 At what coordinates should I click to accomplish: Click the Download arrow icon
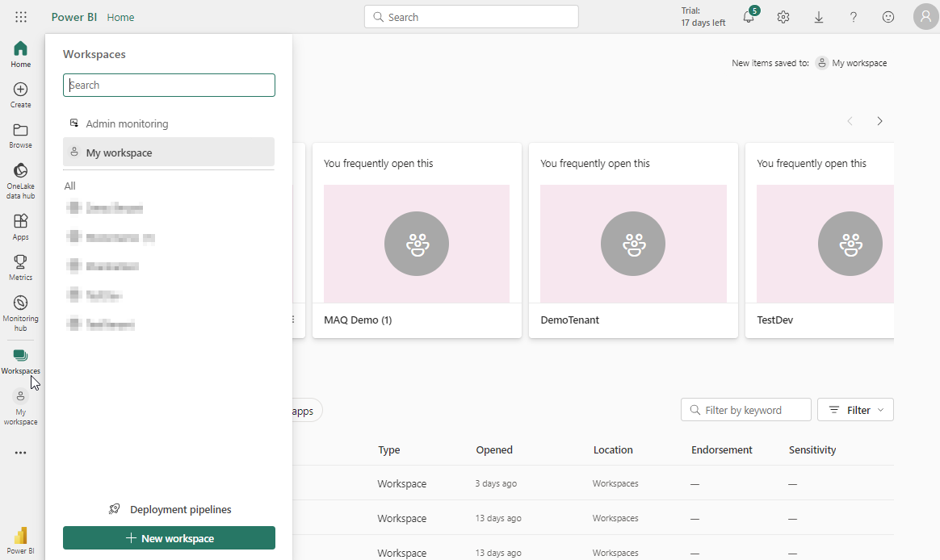(x=818, y=17)
